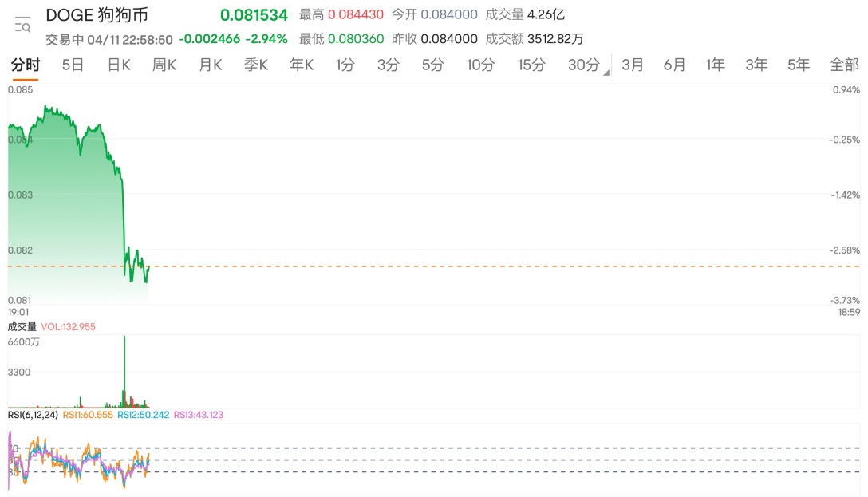Click the 最低 value 0.080360

[x=355, y=39]
